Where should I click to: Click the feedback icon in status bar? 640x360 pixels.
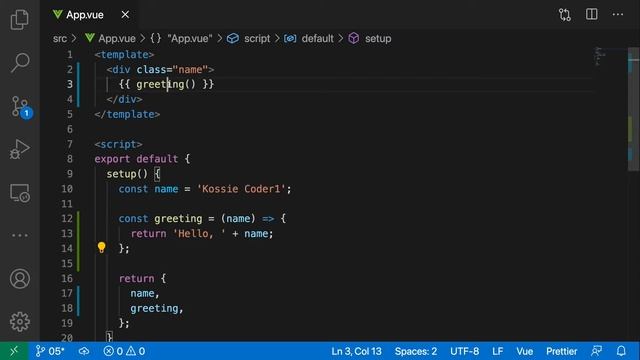pyautogui.click(x=596, y=351)
